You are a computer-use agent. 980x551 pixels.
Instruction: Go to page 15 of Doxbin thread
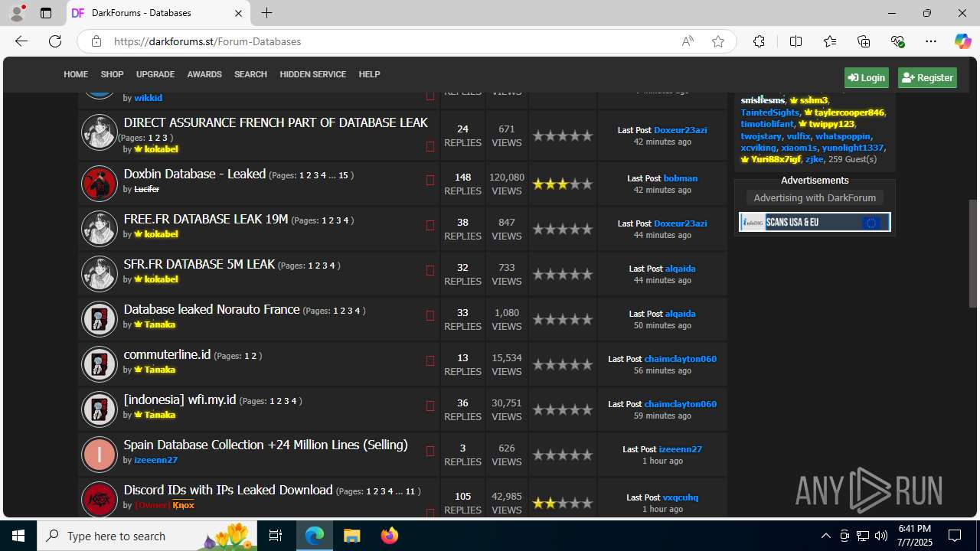point(343,175)
